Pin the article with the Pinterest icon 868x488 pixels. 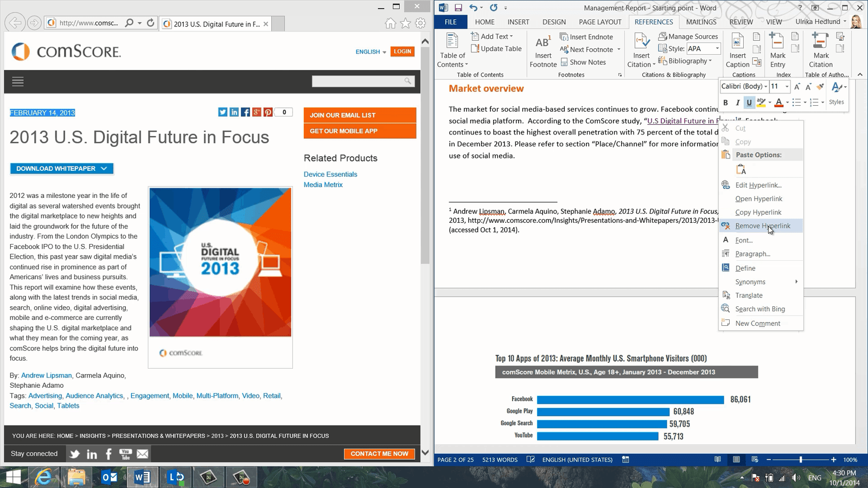pyautogui.click(x=268, y=112)
